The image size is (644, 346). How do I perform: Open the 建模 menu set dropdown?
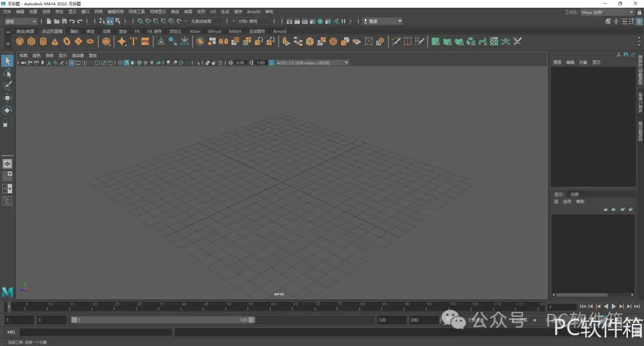tap(21, 21)
